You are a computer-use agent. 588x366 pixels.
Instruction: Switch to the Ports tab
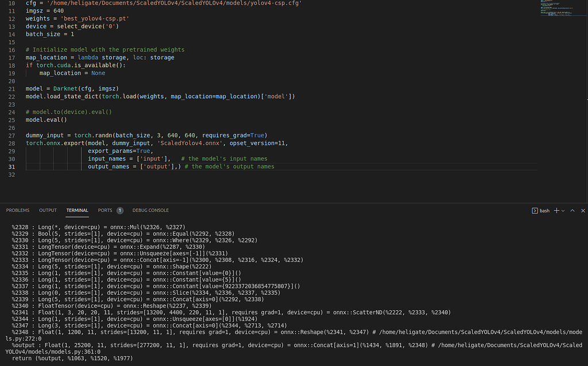pyautogui.click(x=105, y=211)
